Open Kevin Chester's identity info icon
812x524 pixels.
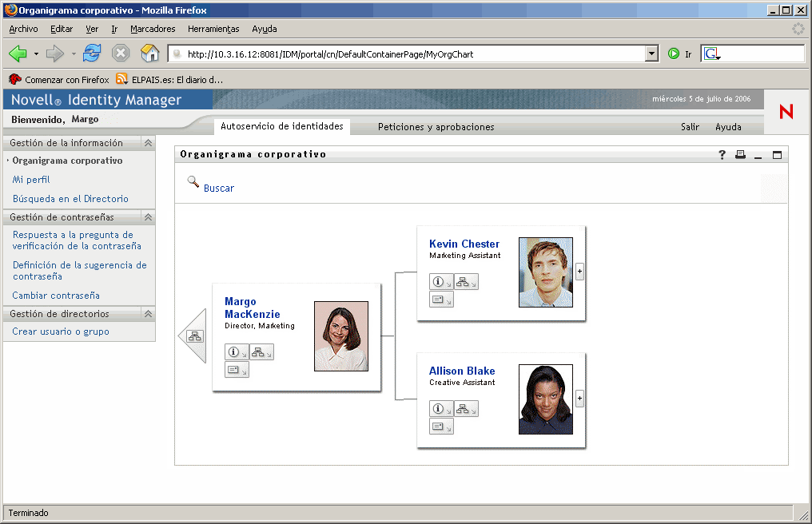click(441, 282)
